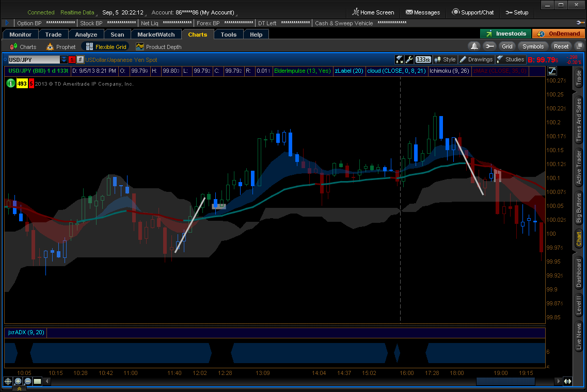Viewport: 587px width, 392px height.
Task: Open the Style candlestick menu
Action: (445, 59)
